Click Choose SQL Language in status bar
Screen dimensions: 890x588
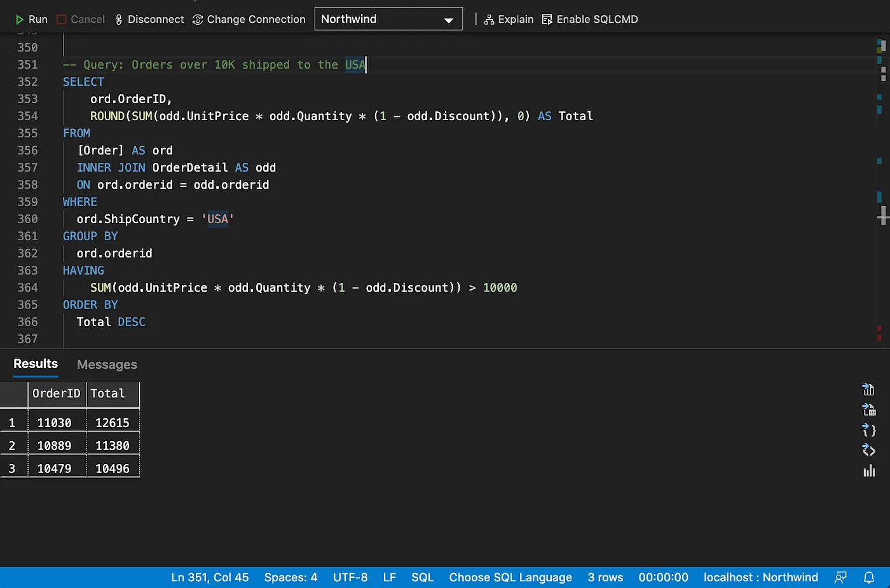click(510, 577)
